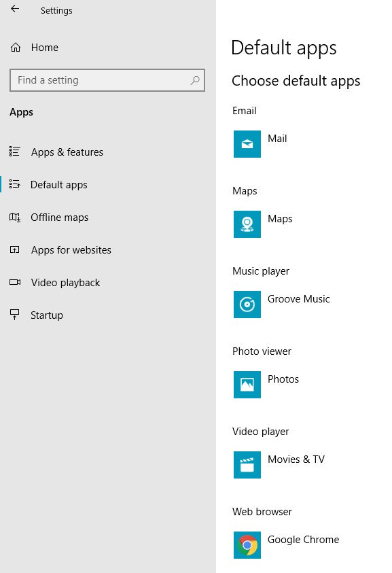Click the search magnifier icon
392x573 pixels.
pos(195,80)
